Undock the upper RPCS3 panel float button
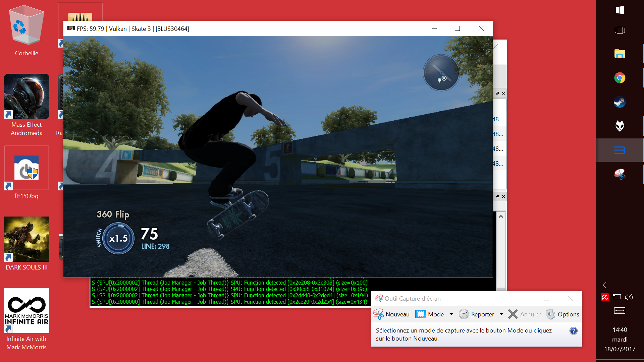Viewport: 644px width, 362px height. click(497, 94)
